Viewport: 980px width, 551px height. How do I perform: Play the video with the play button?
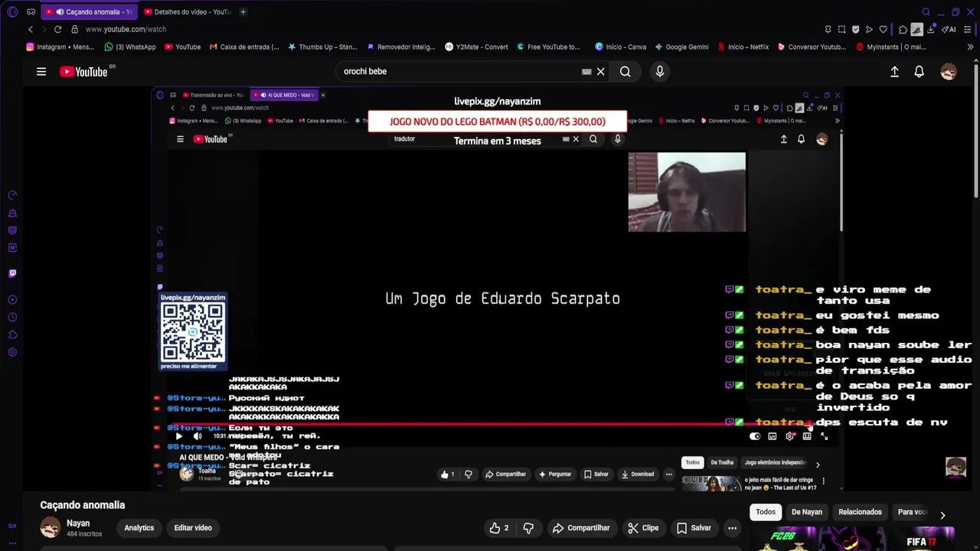pyautogui.click(x=179, y=436)
